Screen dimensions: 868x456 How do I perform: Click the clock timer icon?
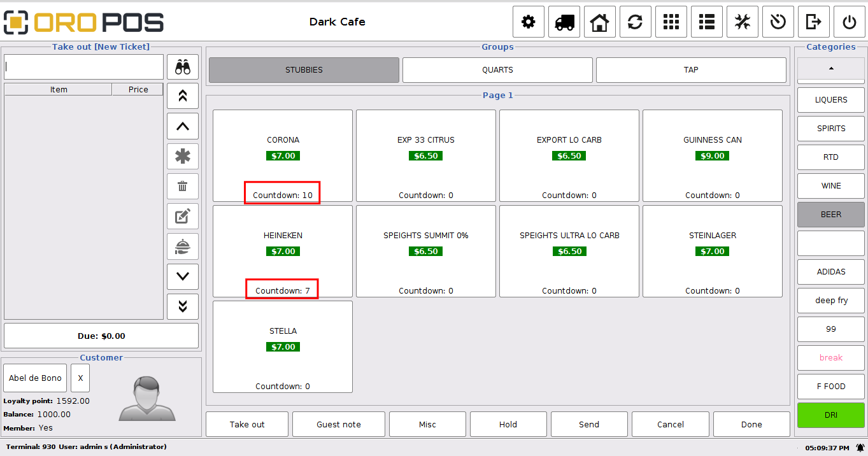point(778,22)
